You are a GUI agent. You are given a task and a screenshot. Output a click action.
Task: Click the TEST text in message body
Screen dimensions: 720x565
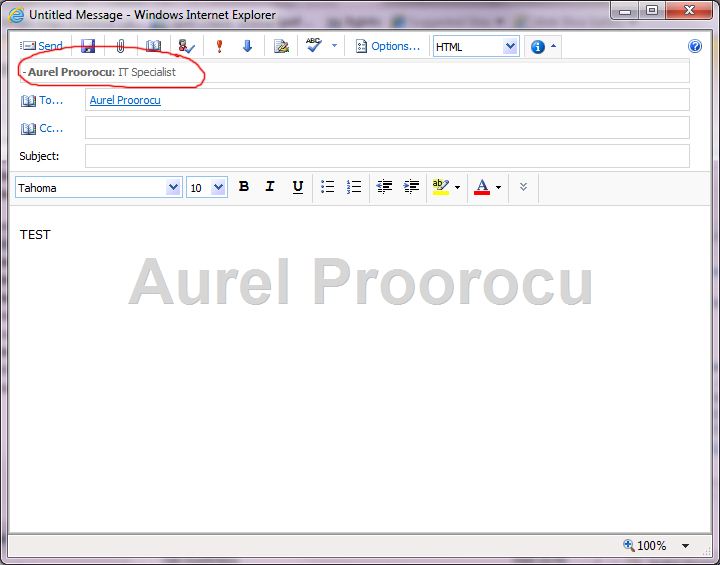[x=35, y=235]
